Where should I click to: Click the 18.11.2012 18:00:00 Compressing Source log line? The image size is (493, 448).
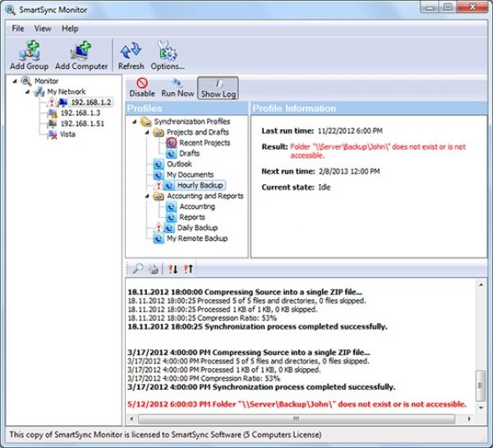(245, 292)
